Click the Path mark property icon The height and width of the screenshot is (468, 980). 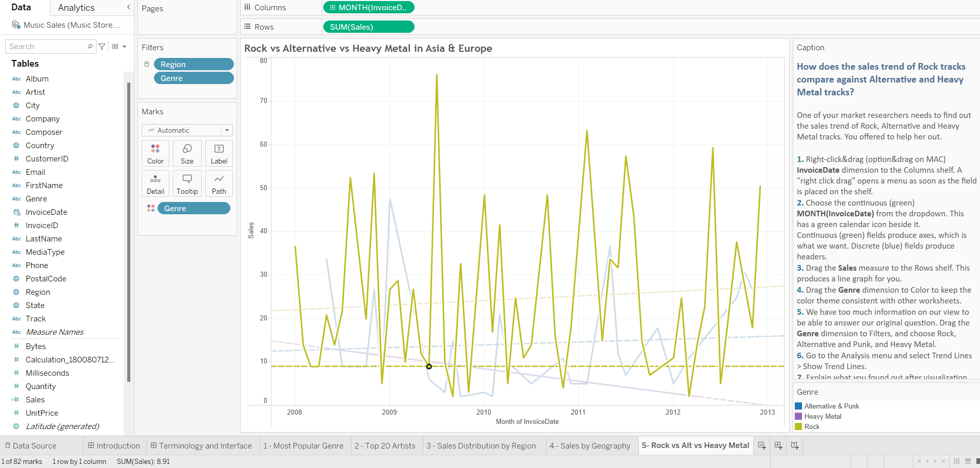(x=219, y=183)
